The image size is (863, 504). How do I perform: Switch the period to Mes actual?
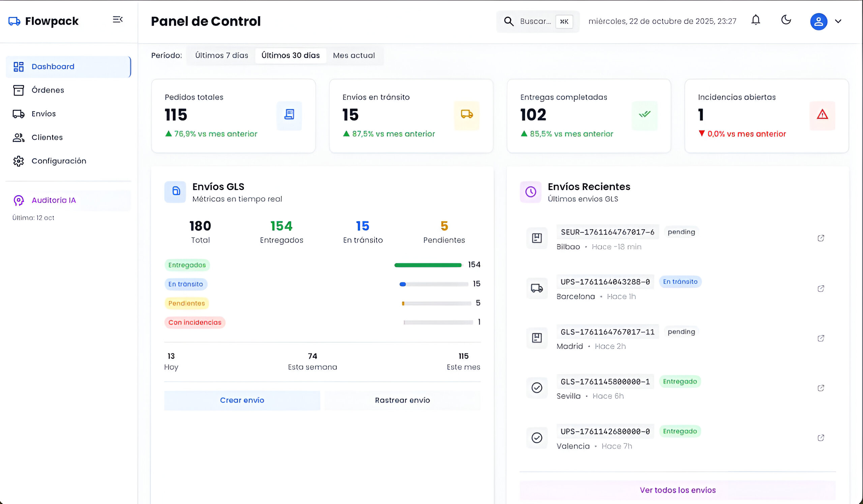pyautogui.click(x=354, y=56)
